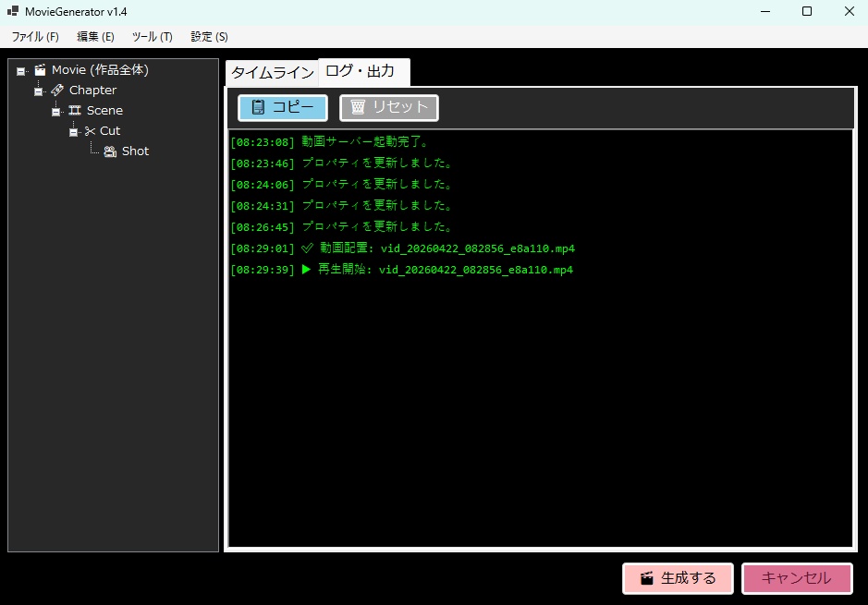Click the 08:24:06 プロパティを更新しました log line
The height and width of the screenshot is (605, 868).
pos(342,184)
